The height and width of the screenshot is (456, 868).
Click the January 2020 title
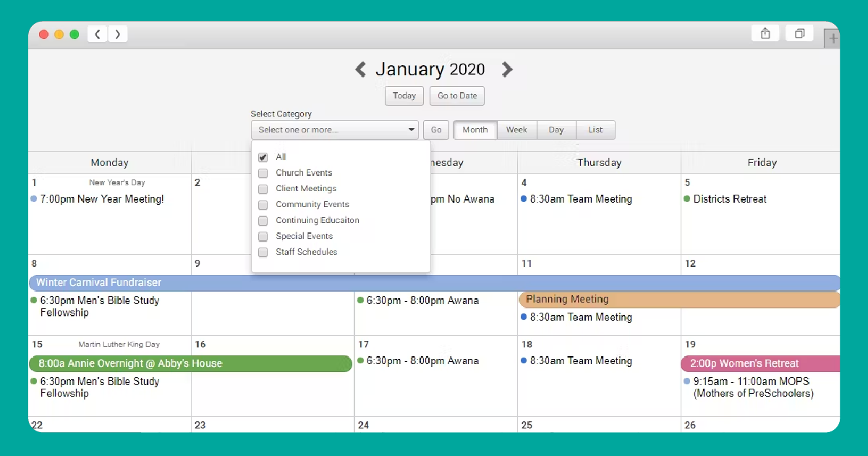pyautogui.click(x=430, y=69)
